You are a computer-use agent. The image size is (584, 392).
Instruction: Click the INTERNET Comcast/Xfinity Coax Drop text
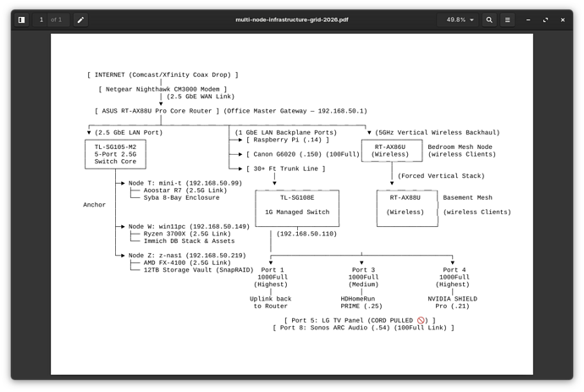163,75
